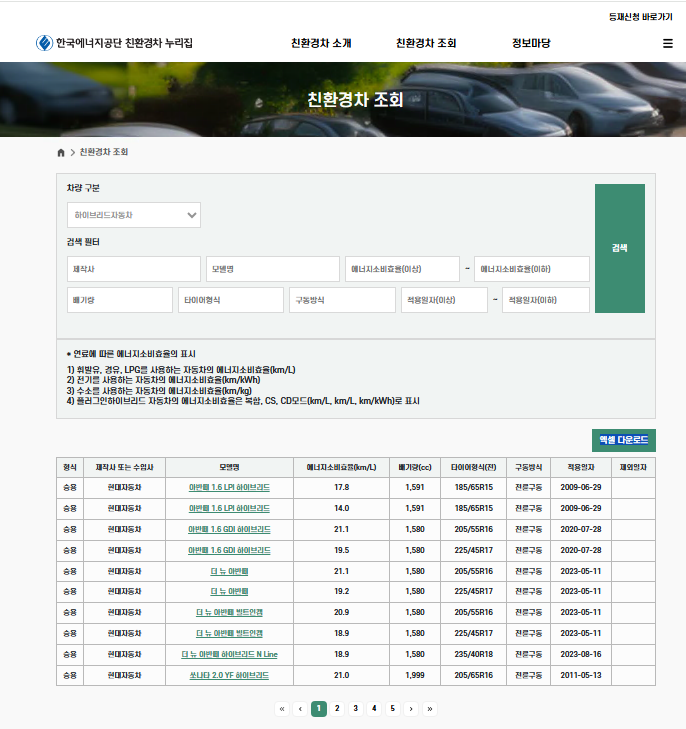
Task: Jump to last page with » icon
Action: 429,709
